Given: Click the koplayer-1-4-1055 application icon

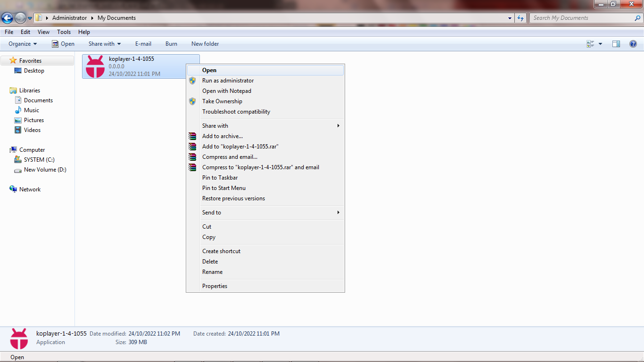Looking at the screenshot, I should [95, 66].
